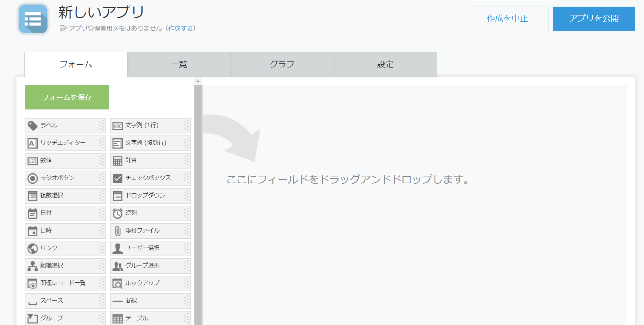Select the チェックボックス checkmark icon
The image size is (644, 325).
pyautogui.click(x=118, y=178)
